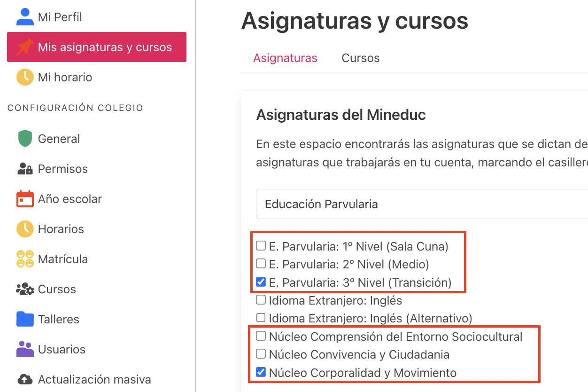
Task: Open Mi horario via clock icon
Action: (x=25, y=77)
